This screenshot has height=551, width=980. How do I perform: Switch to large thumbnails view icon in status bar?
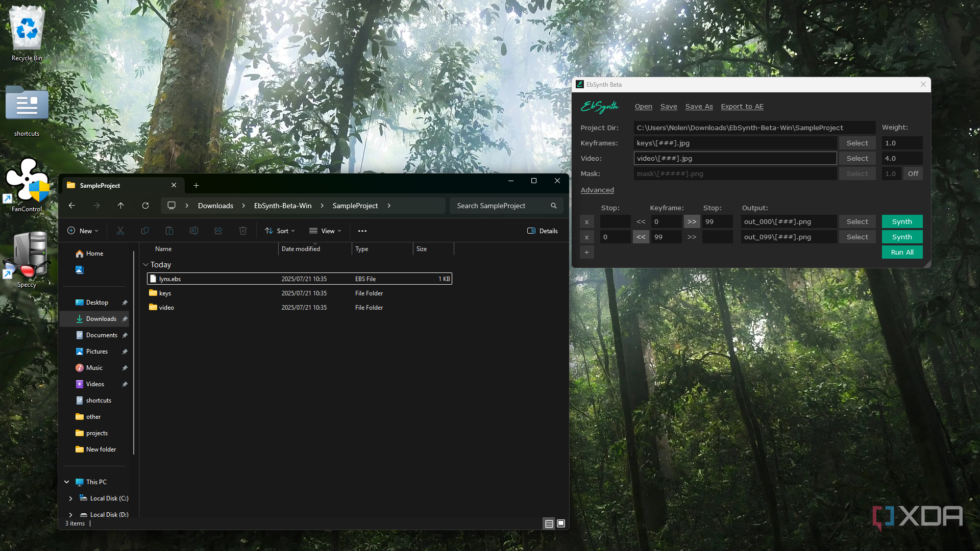pos(561,523)
